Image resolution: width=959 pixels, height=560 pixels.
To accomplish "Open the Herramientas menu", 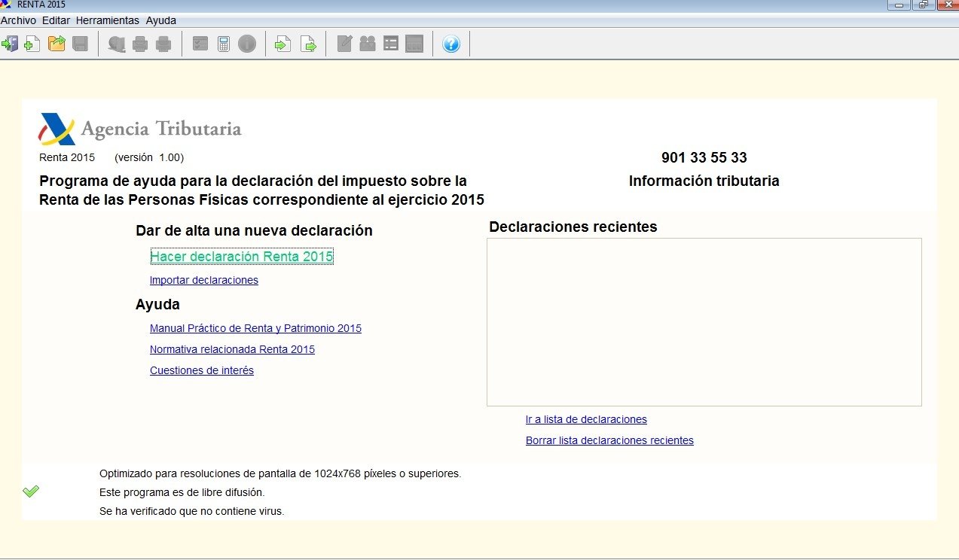I will coord(108,20).
